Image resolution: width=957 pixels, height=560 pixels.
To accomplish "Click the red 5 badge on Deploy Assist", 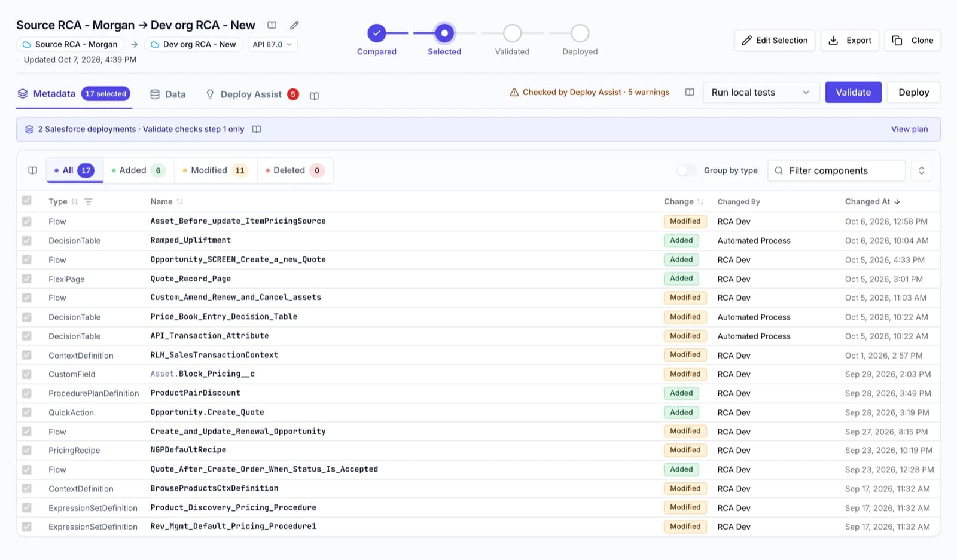I will (293, 94).
